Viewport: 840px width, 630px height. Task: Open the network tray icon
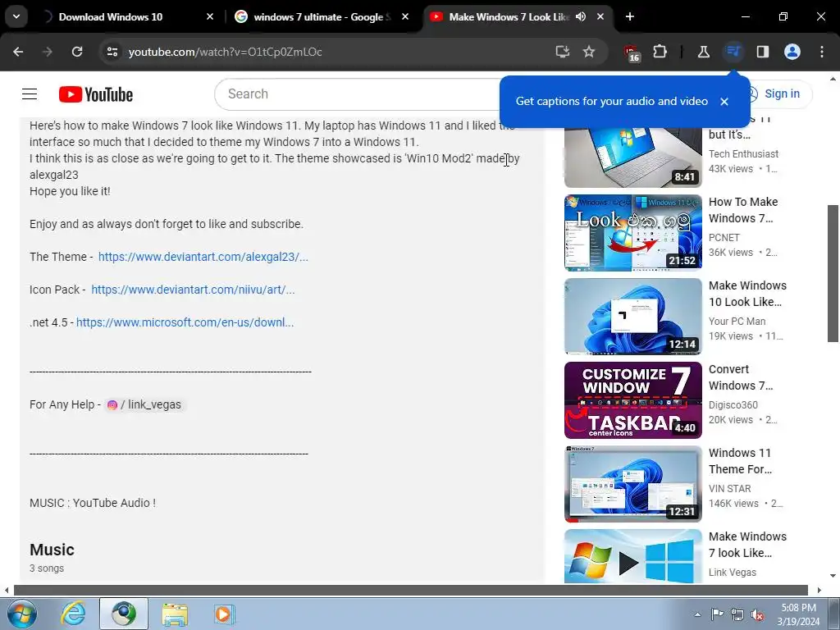tap(737, 614)
